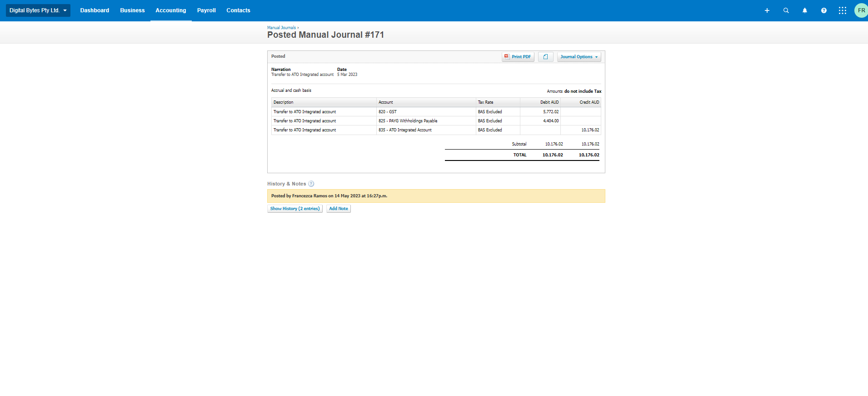Open the notifications bell

tap(805, 10)
